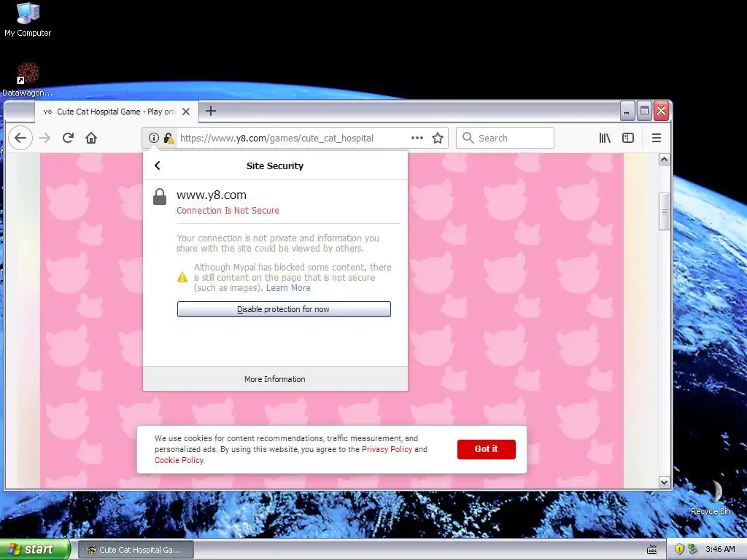This screenshot has height=560, width=747.
Task: Open a new tab with the plus button
Action: tap(211, 111)
